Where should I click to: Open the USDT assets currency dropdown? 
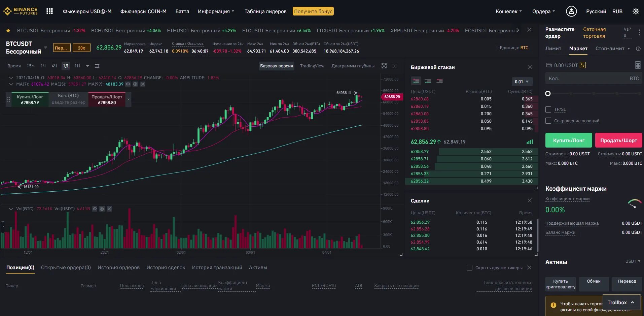click(633, 261)
